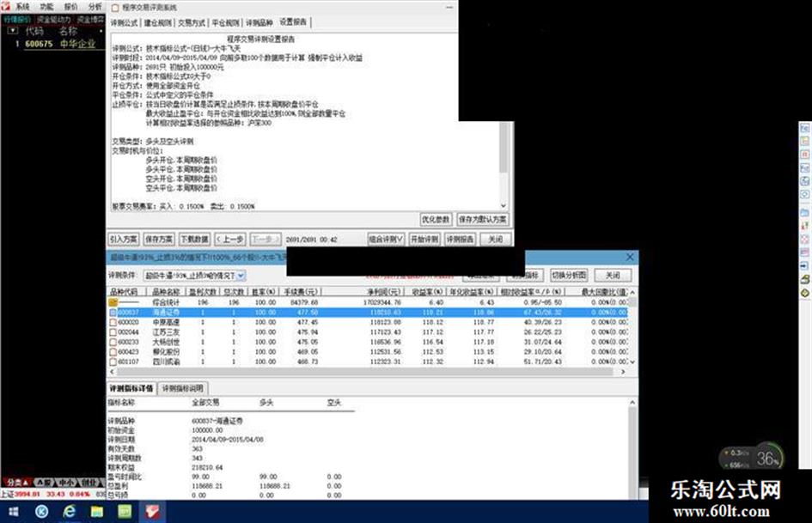Click the 引入方案 button

click(x=123, y=240)
